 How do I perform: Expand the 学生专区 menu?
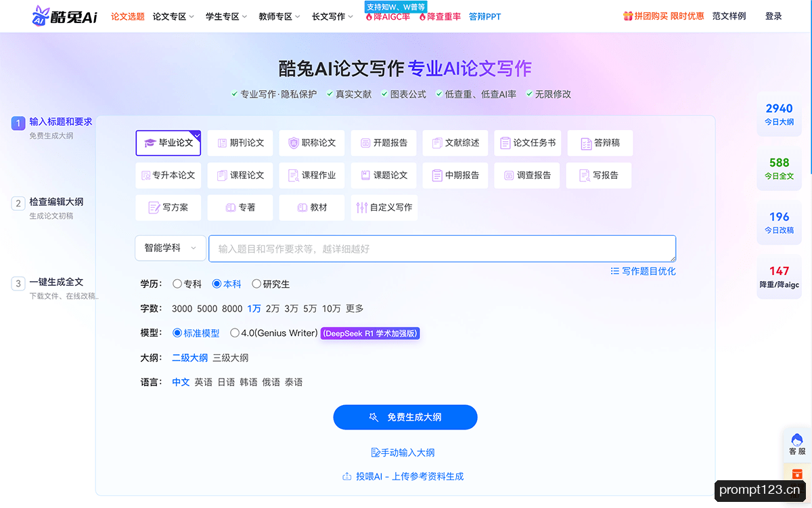click(226, 16)
